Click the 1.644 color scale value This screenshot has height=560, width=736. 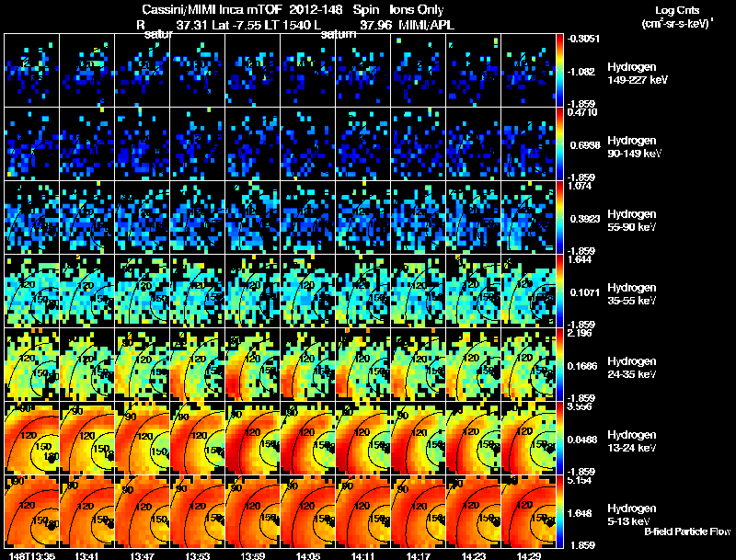[580, 259]
